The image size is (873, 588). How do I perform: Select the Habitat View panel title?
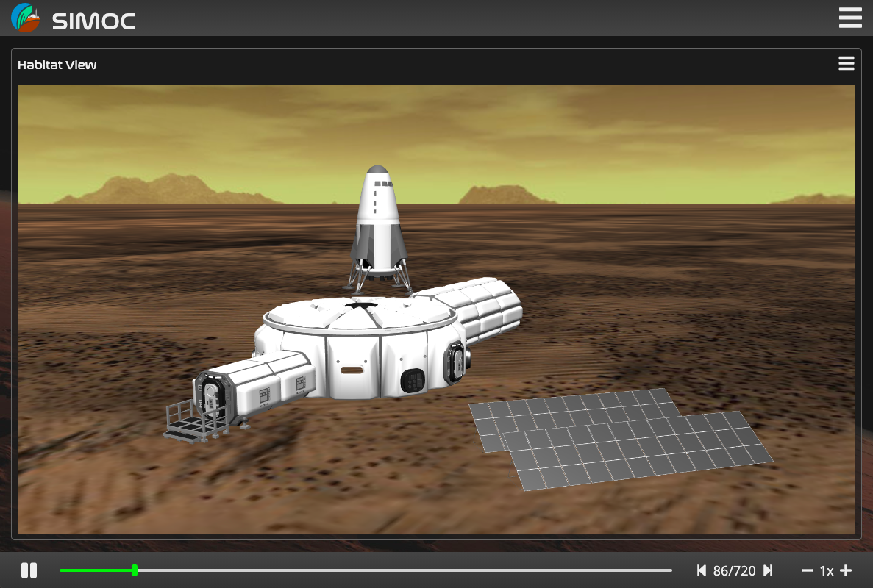point(57,65)
